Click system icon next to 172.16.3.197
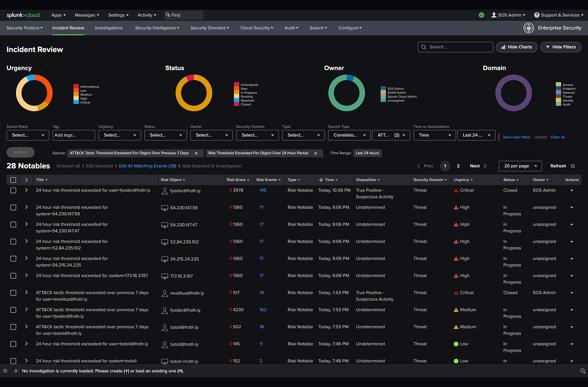Image resolution: width=588 pixels, height=387 pixels. [164, 276]
